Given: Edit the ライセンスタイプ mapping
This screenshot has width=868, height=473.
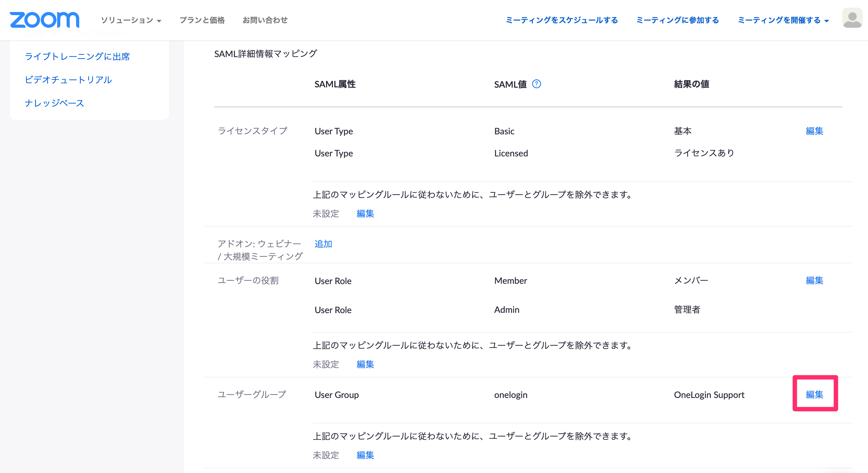Looking at the screenshot, I should tap(814, 131).
